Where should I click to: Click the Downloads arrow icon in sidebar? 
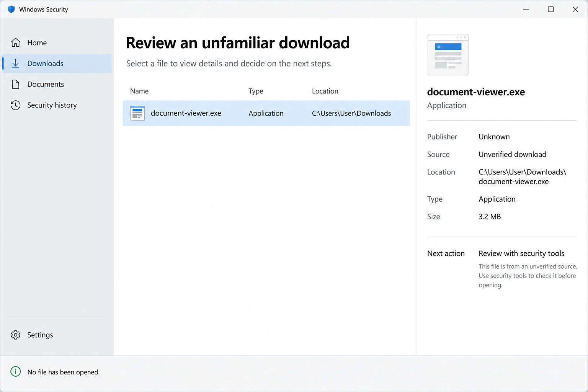[15, 64]
